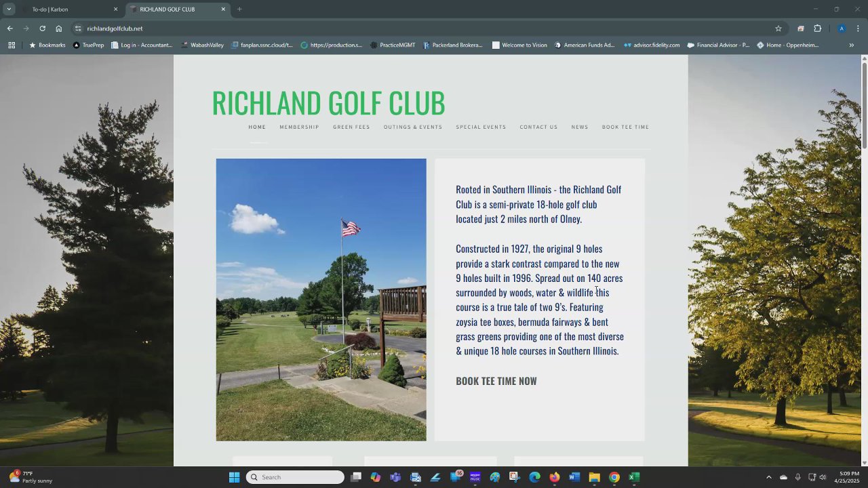The height and width of the screenshot is (488, 868).
Task: Click the page vertical scrollbar thumb
Action: tap(864, 105)
